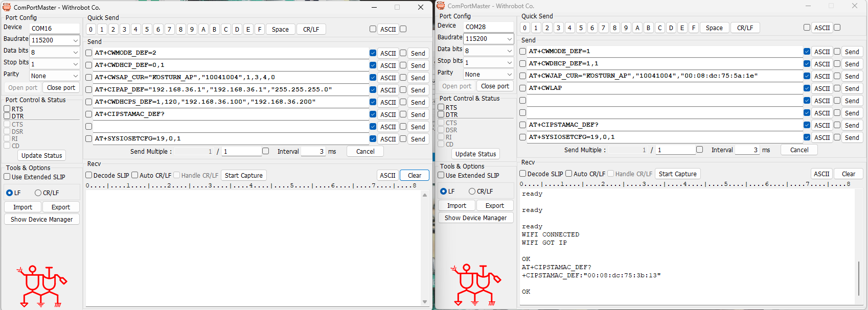Send the AT+CWMODE_DEF=2 command
The width and height of the screenshot is (868, 310).
click(x=418, y=53)
